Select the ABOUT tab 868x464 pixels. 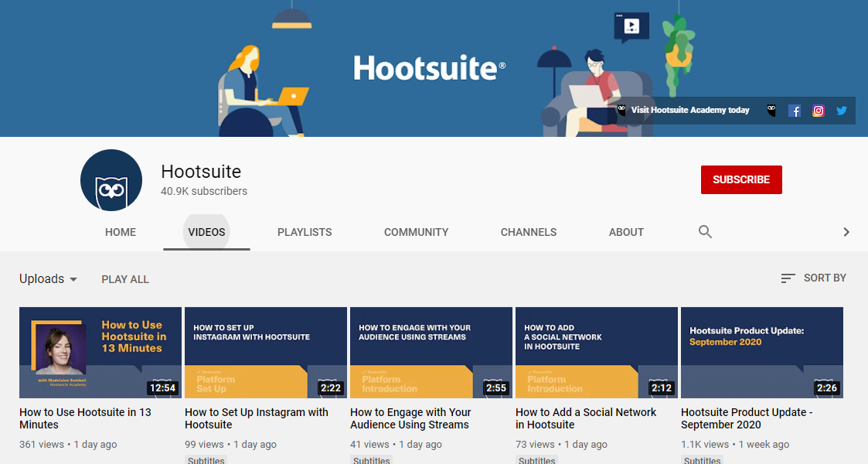626,232
